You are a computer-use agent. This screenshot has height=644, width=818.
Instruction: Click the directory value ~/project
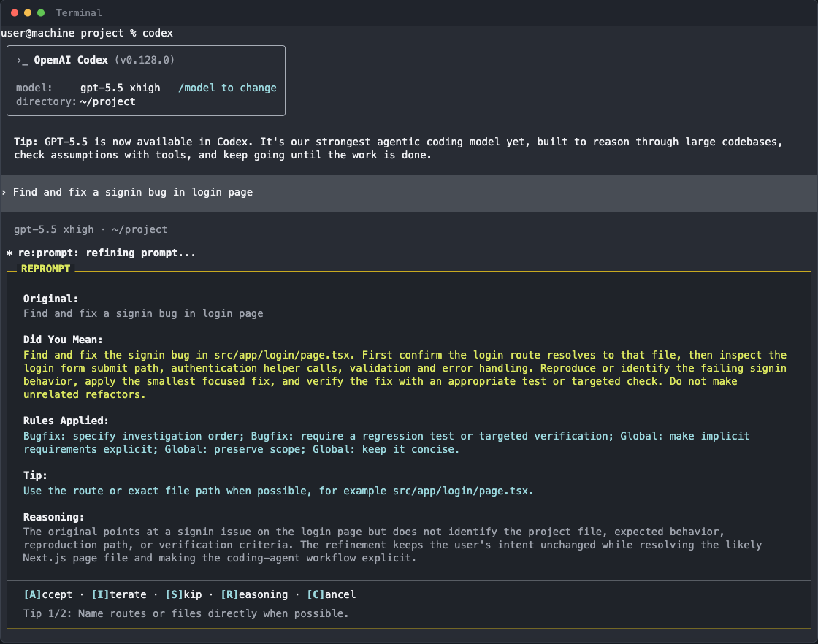(108, 101)
